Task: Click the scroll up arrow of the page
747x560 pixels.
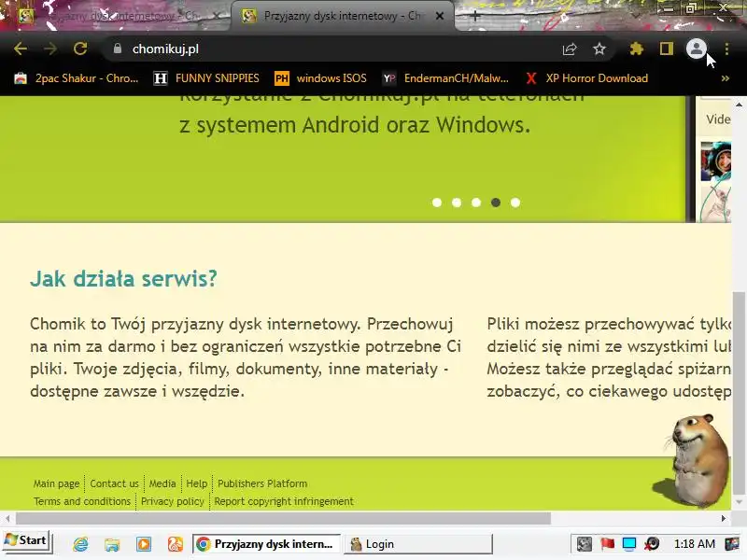Action: 739,105
